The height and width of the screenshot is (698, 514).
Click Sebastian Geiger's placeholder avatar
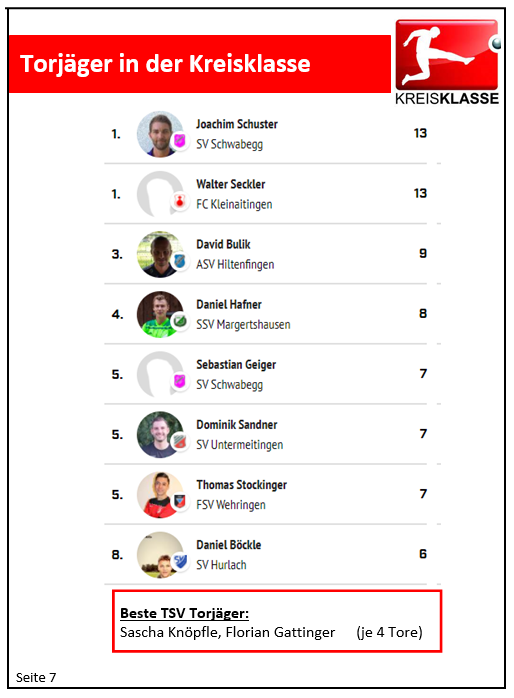coord(160,374)
